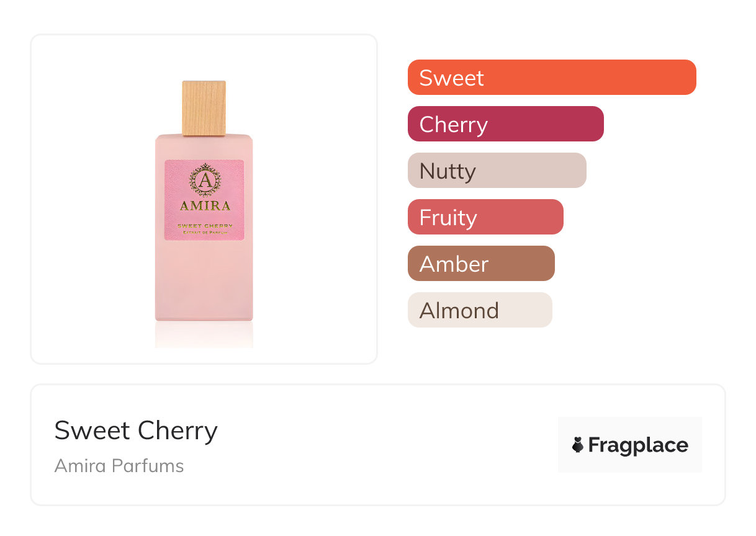756x536 pixels.
Task: Click the plain pink glass below the bottle label
Action: click(x=204, y=279)
